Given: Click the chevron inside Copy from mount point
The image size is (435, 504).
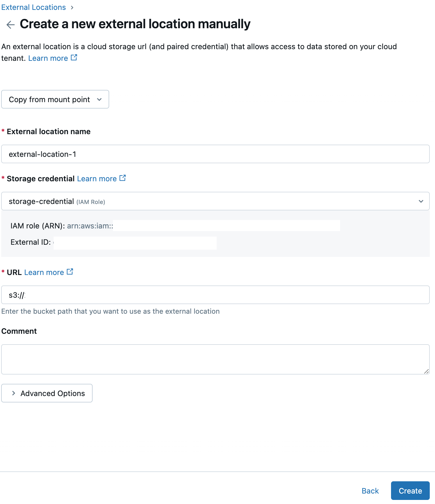Looking at the screenshot, I should click(x=100, y=99).
